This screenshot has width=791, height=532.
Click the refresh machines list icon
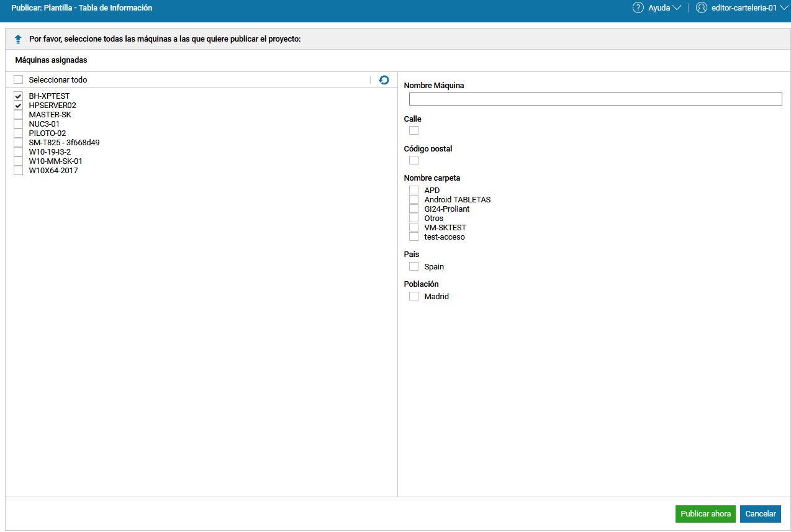pos(384,80)
